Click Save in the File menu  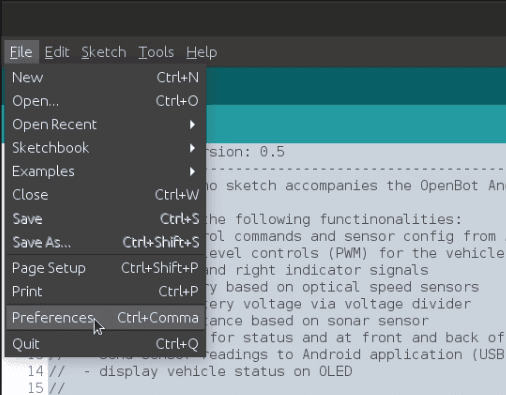pyautogui.click(x=105, y=219)
